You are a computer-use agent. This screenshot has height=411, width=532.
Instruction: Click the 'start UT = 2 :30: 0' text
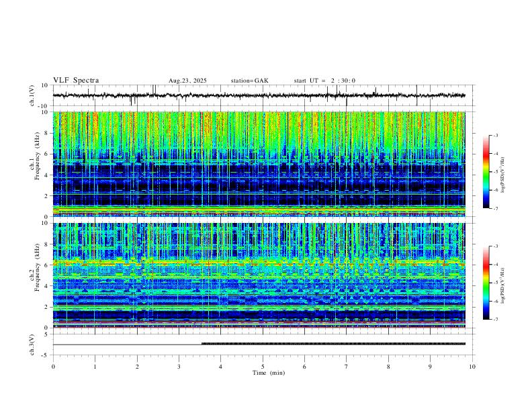324,81
